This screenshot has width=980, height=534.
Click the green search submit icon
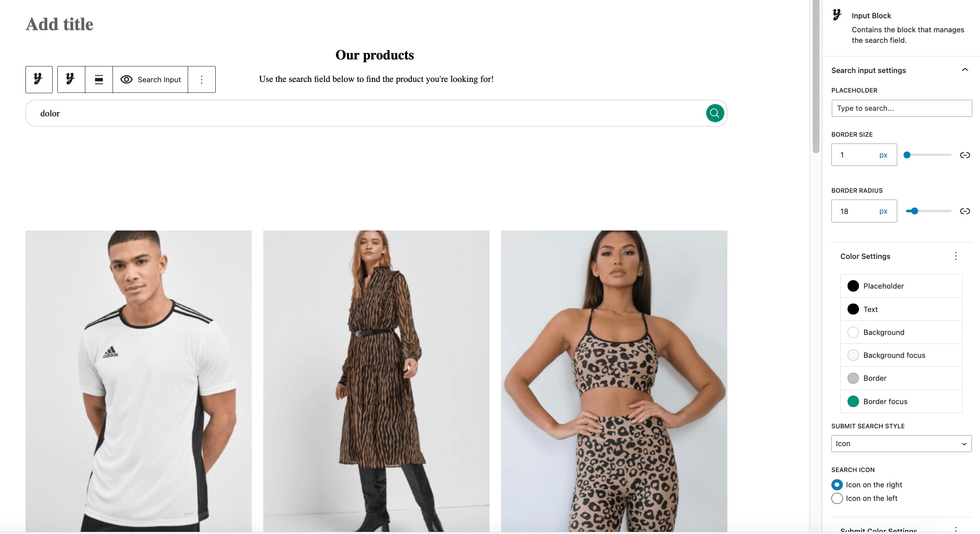pyautogui.click(x=715, y=113)
